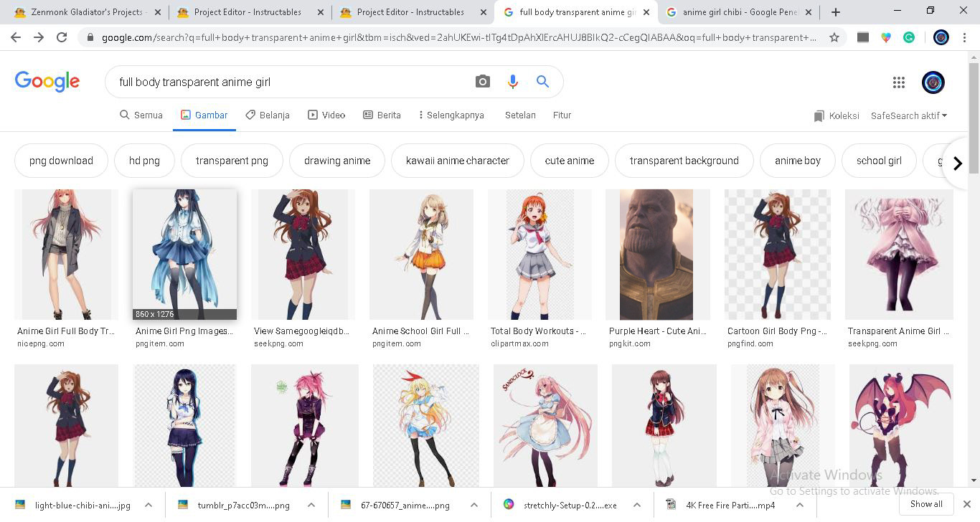Select the 'transparent png' filter chip
The width and height of the screenshot is (980, 522).
232,161
